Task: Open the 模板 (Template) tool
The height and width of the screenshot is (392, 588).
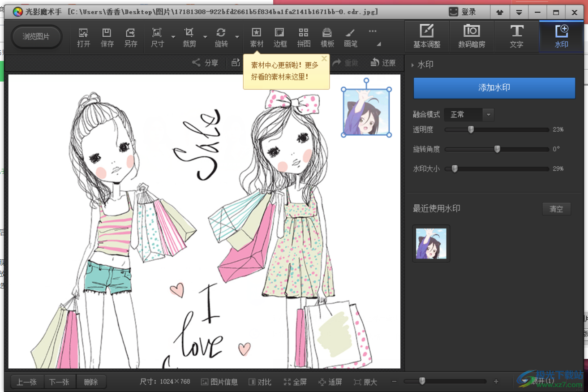Action: [x=327, y=38]
